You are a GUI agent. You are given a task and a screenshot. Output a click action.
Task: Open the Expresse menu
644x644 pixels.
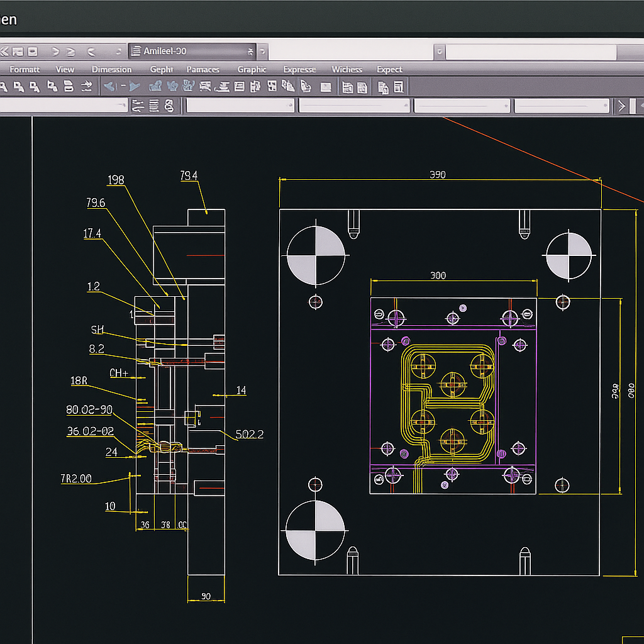(x=299, y=69)
